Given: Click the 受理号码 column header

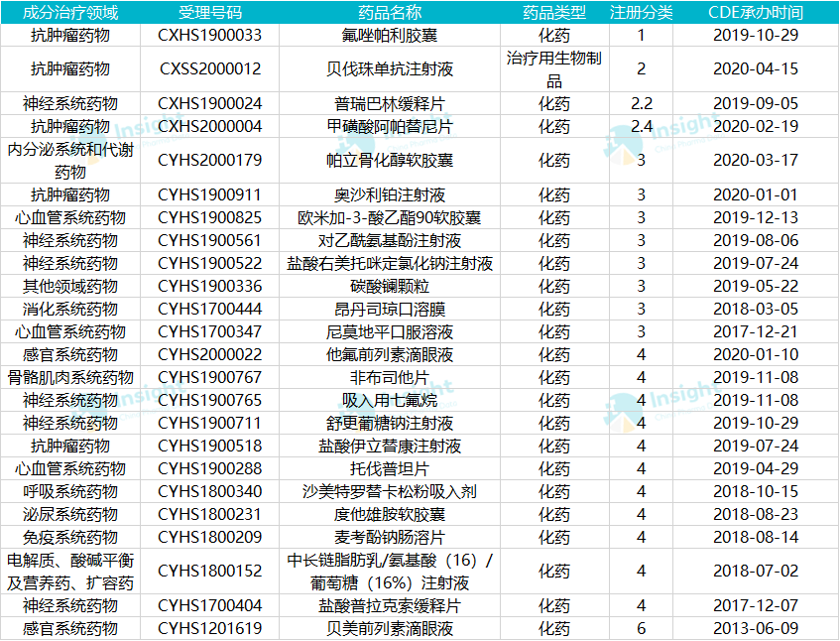Looking at the screenshot, I should (x=210, y=12).
